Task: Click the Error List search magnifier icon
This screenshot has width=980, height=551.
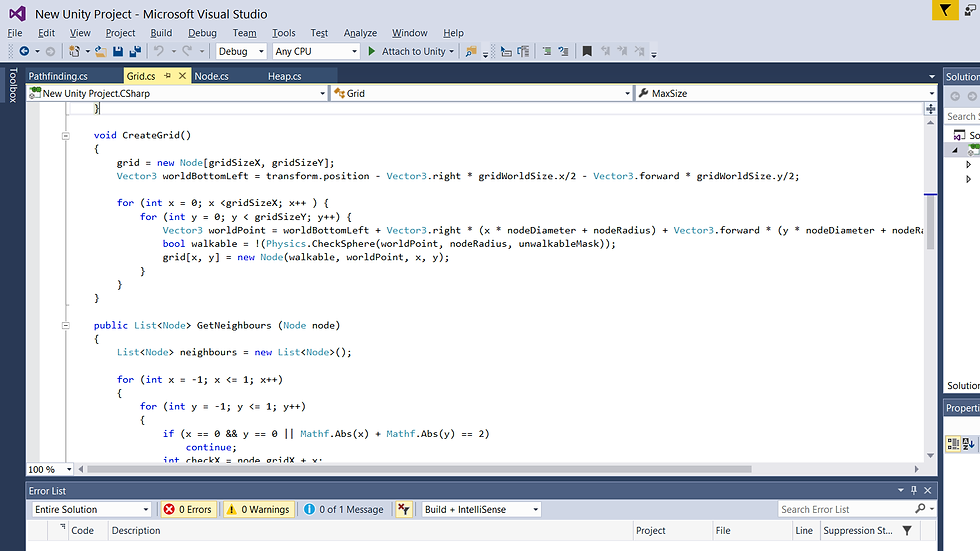Action: click(920, 509)
